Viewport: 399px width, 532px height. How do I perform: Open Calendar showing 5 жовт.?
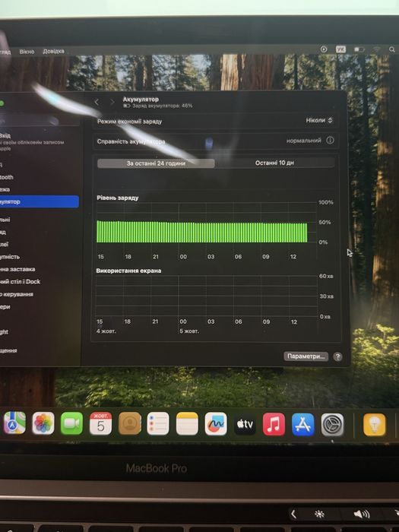(x=100, y=423)
